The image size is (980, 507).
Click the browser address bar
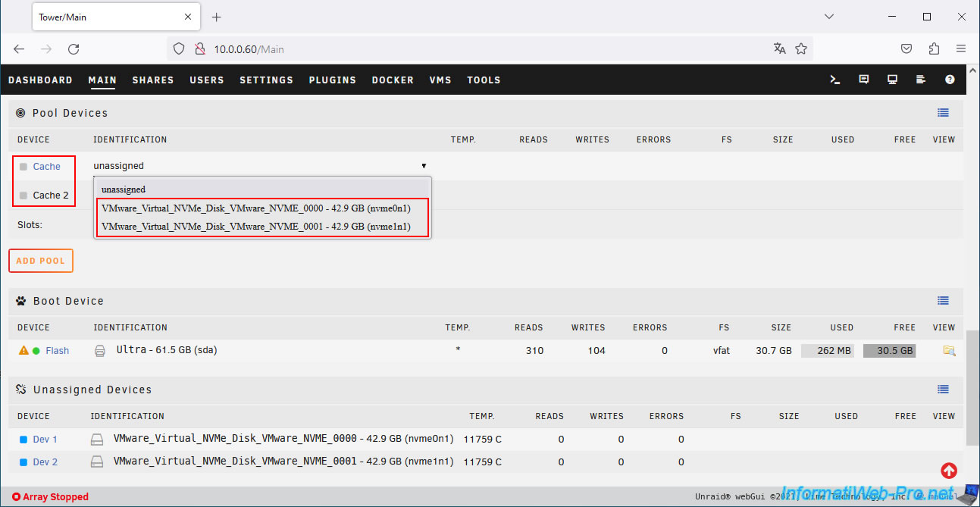(x=485, y=49)
